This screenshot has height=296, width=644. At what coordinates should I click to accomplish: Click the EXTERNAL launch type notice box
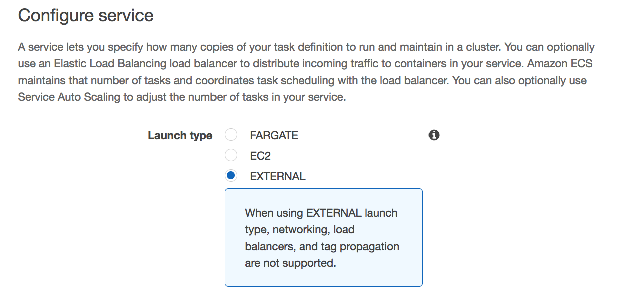pyautogui.click(x=324, y=237)
